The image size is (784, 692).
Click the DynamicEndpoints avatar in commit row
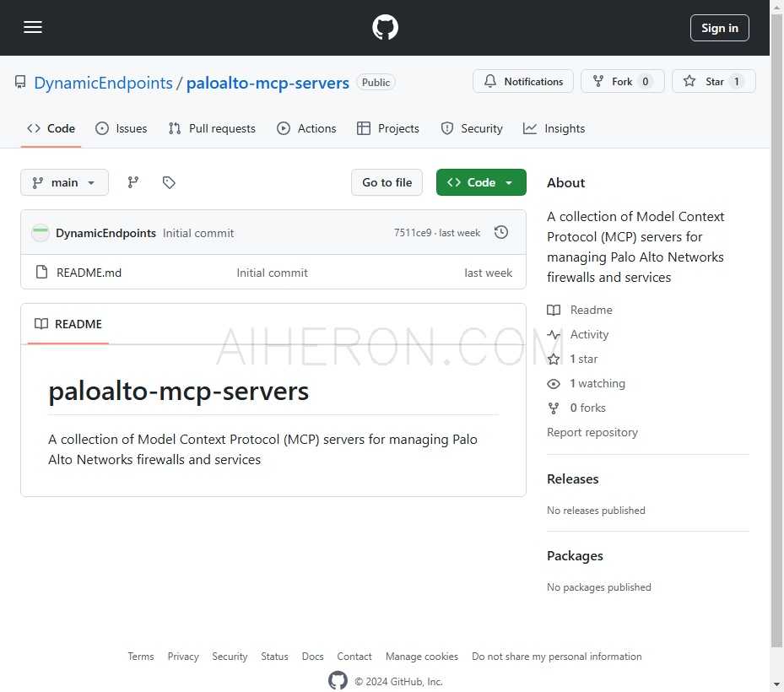click(x=40, y=233)
